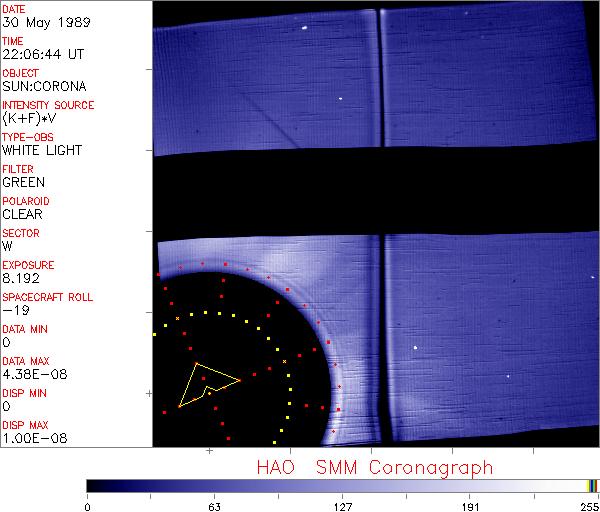
Task: Select the "WHITE LIGHT" observation type value
Action: tap(42, 150)
